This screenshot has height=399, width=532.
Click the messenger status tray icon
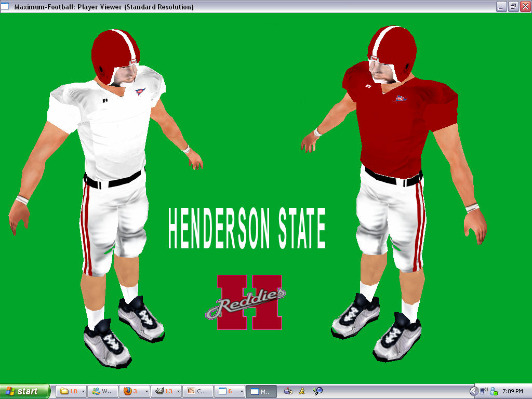(494, 391)
